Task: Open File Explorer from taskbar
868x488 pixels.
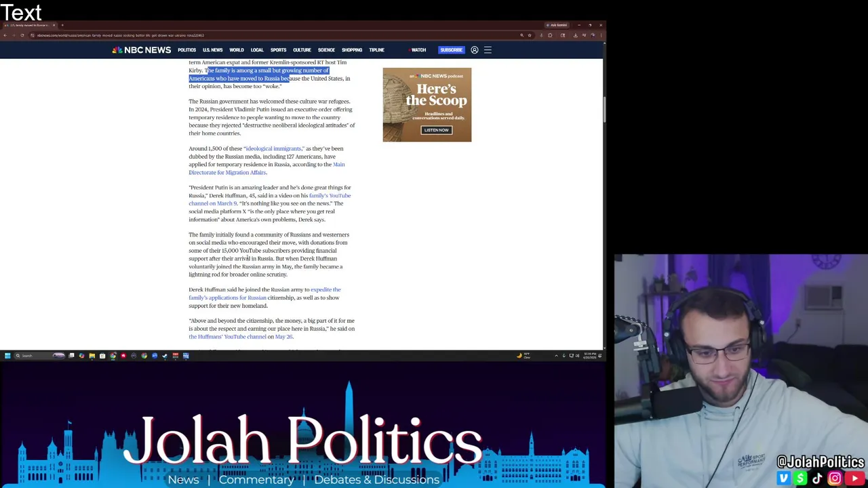Action: click(92, 356)
